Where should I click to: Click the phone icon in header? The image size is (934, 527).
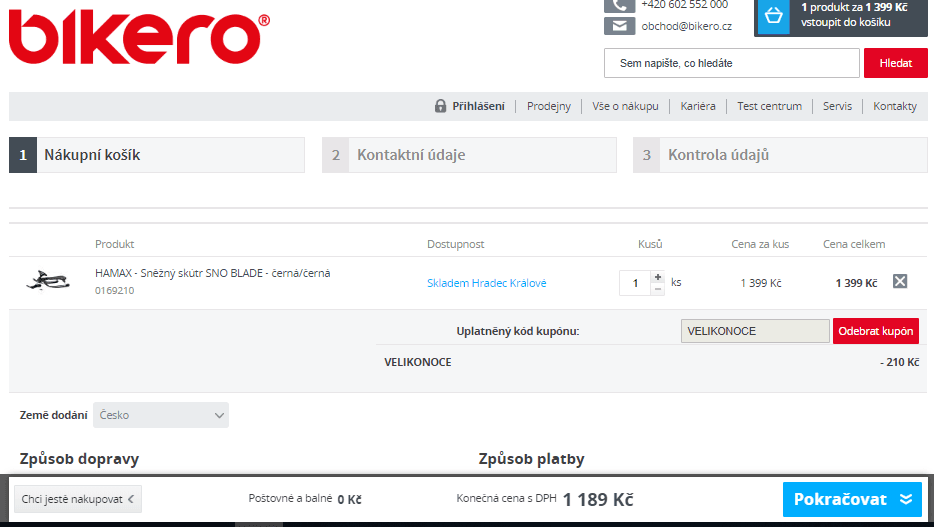(x=619, y=5)
